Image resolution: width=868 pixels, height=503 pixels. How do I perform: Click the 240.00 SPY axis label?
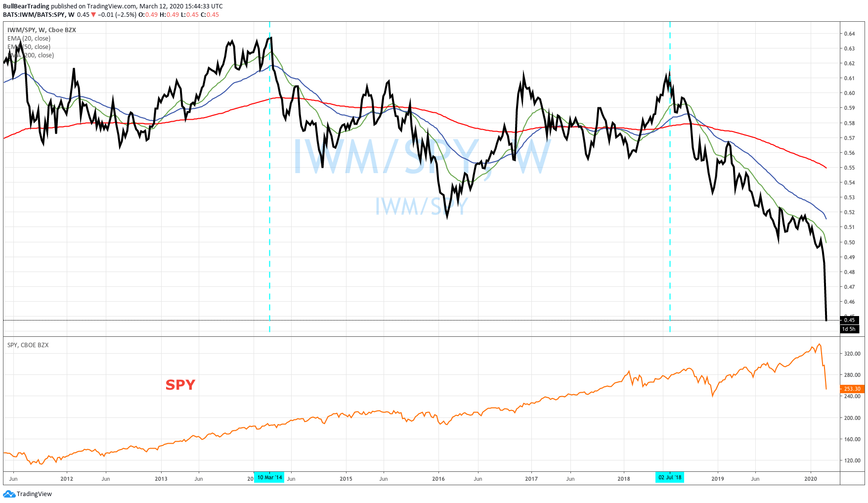click(x=852, y=396)
